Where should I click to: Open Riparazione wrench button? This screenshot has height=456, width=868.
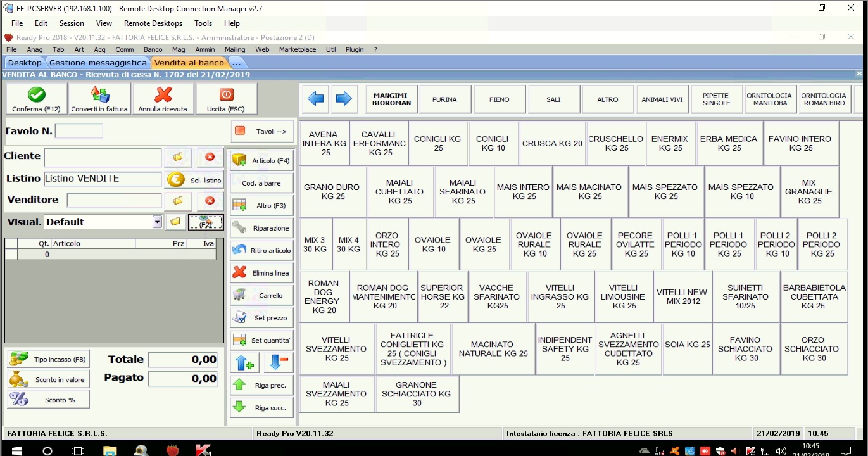point(262,228)
